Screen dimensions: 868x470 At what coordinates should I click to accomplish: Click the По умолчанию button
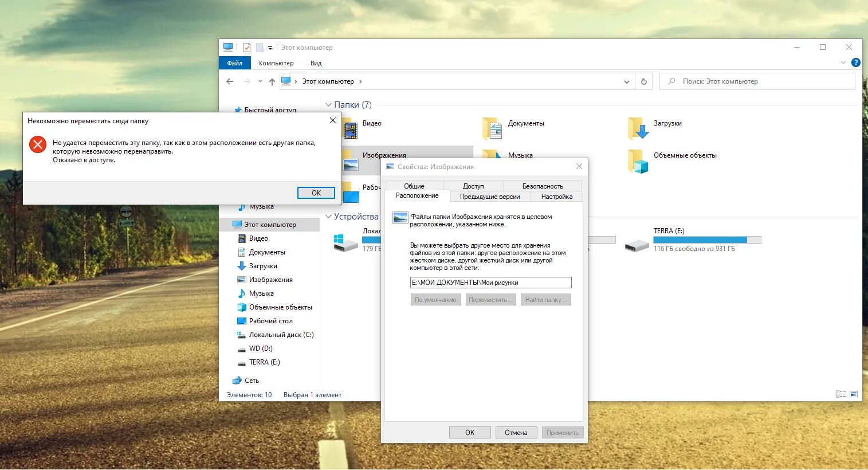tap(435, 300)
